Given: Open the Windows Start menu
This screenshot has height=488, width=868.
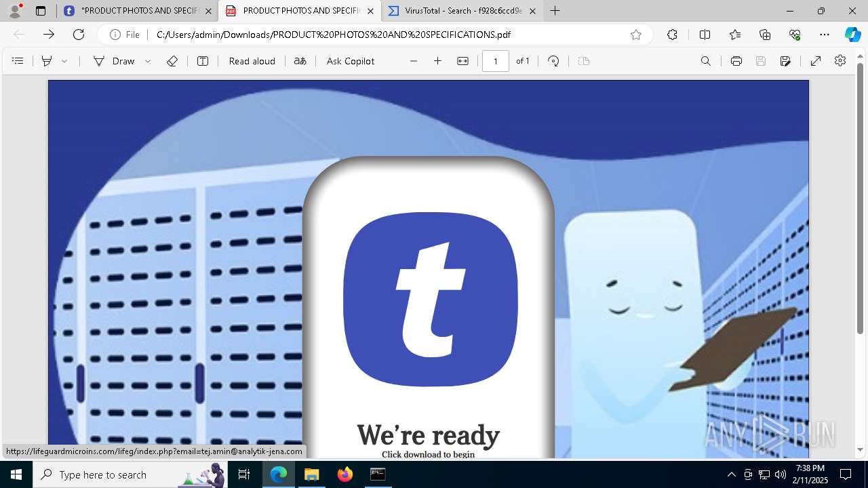Looking at the screenshot, I should 16,474.
